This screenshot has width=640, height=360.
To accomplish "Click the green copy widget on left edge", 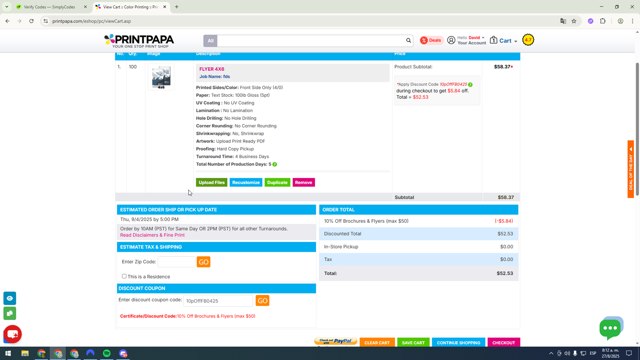I will [x=10, y=313].
